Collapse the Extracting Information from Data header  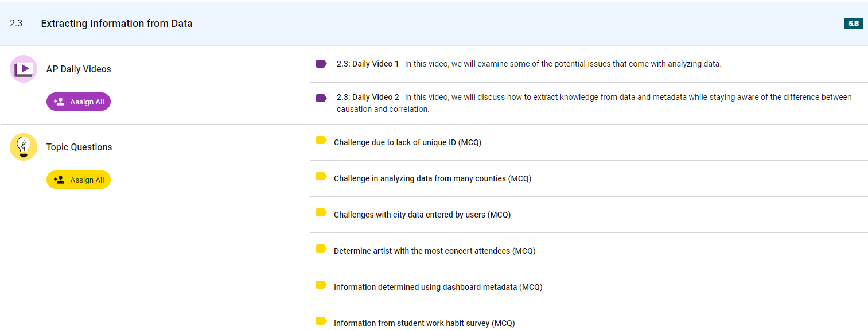(116, 24)
